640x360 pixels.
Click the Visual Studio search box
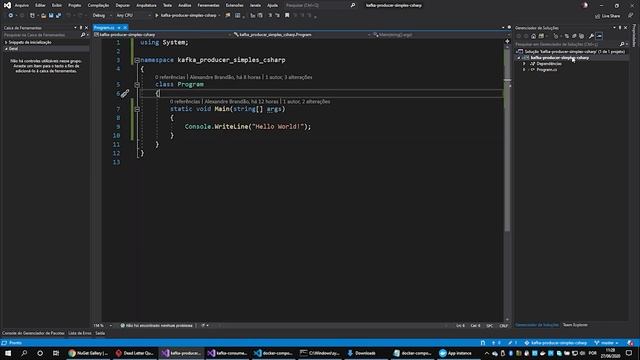tap(320, 5)
